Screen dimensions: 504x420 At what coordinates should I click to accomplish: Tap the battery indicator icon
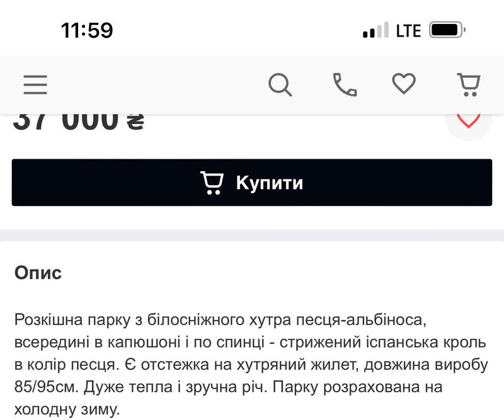coord(447,30)
